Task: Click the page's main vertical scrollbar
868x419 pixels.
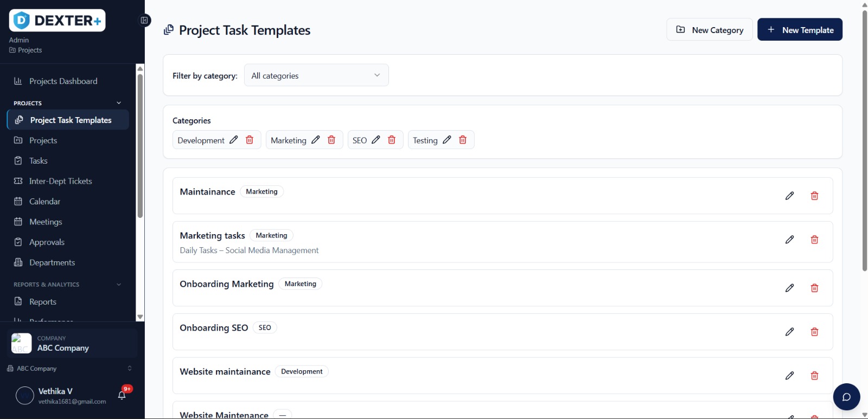Action: tap(865, 140)
